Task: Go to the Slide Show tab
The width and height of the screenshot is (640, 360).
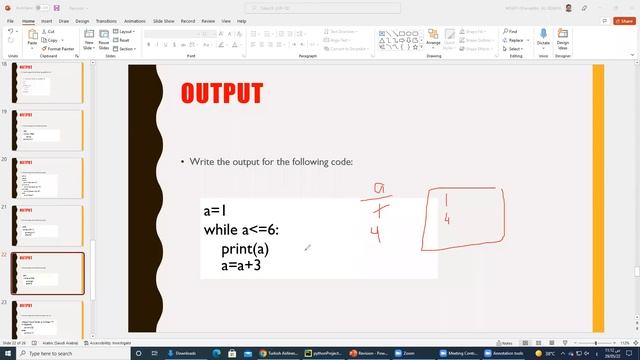Action: [164, 21]
